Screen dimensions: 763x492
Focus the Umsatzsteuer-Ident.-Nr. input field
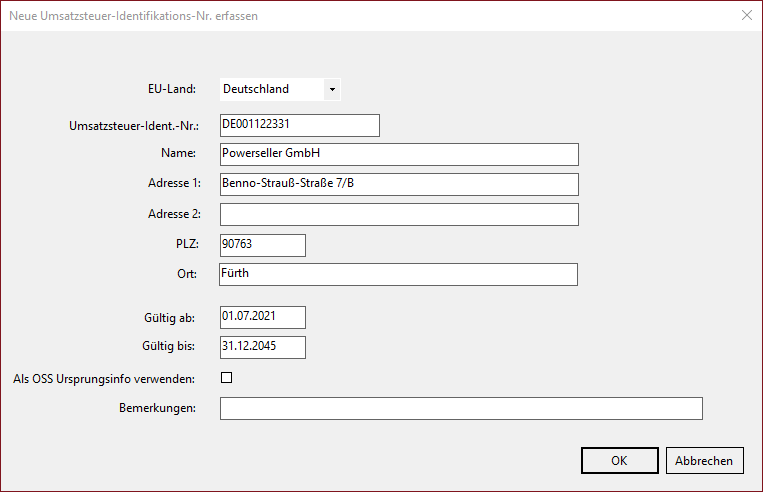tap(300, 125)
